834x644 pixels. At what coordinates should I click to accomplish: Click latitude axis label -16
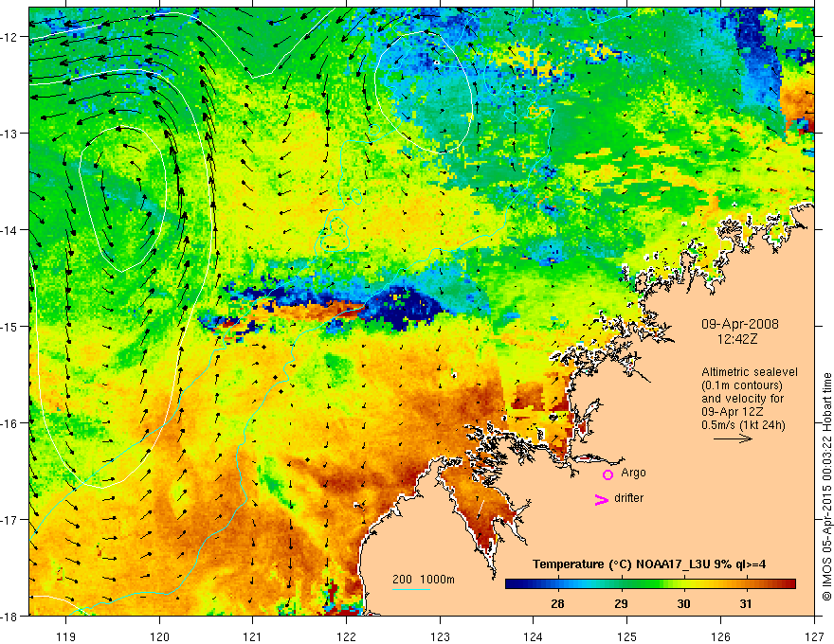coord(9,423)
